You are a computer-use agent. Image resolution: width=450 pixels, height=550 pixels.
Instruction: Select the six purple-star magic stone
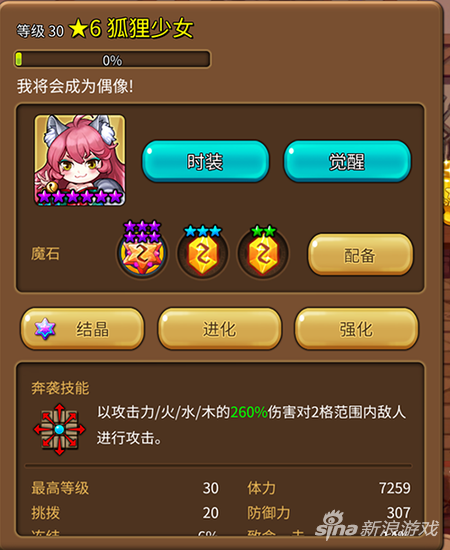click(142, 249)
